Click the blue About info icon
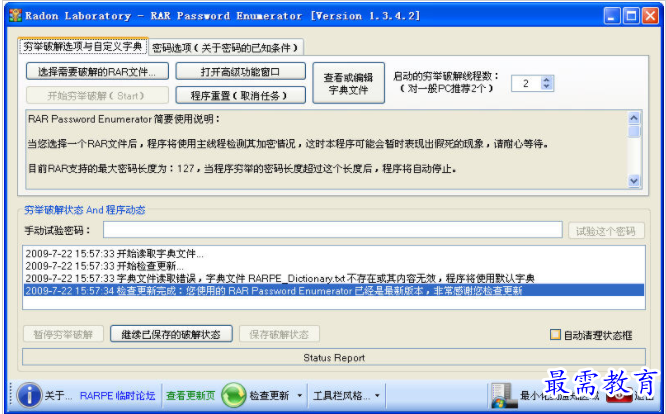Image resolution: width=666 pixels, height=414 pixels. click(x=29, y=395)
